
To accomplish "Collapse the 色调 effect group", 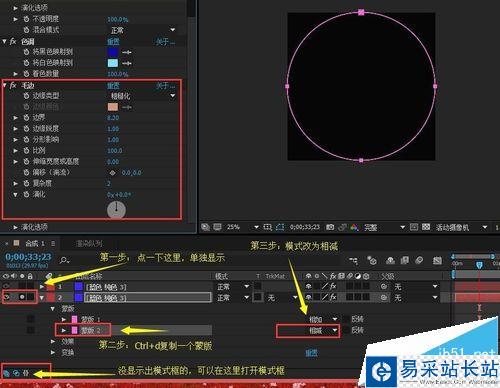I will [5, 41].
